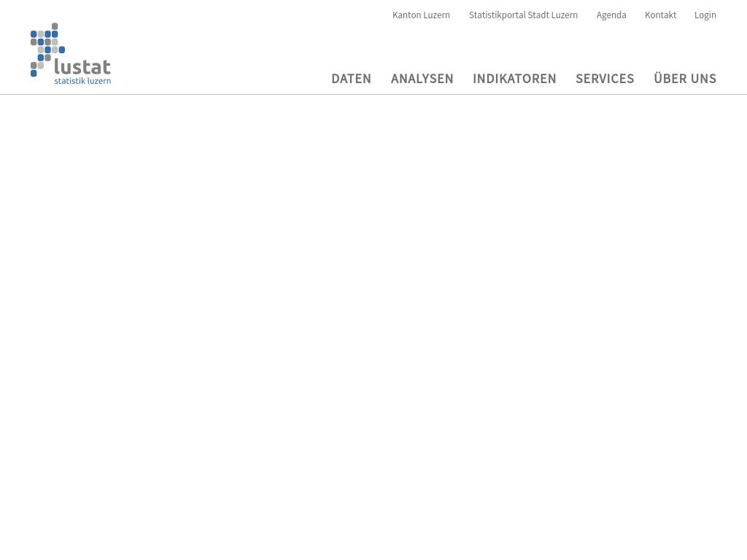The width and height of the screenshot is (747, 560).
Task: Open the Kontakt page
Action: click(660, 15)
